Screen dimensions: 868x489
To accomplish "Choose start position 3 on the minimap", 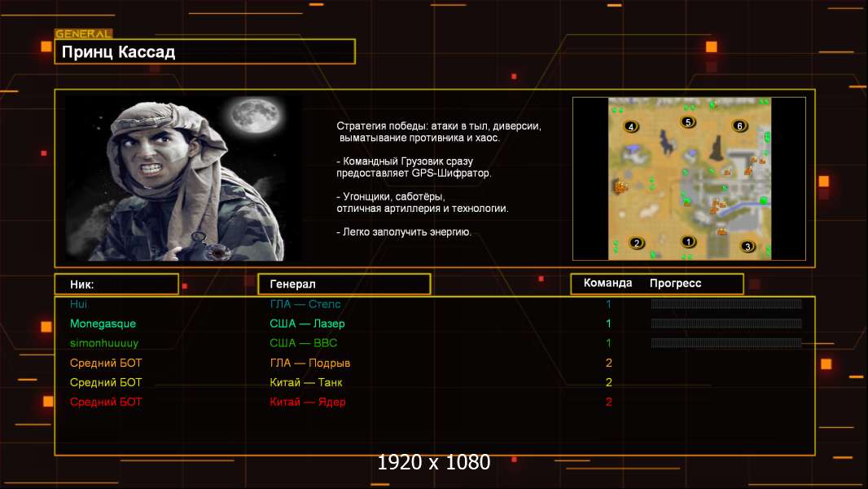I will [x=747, y=246].
